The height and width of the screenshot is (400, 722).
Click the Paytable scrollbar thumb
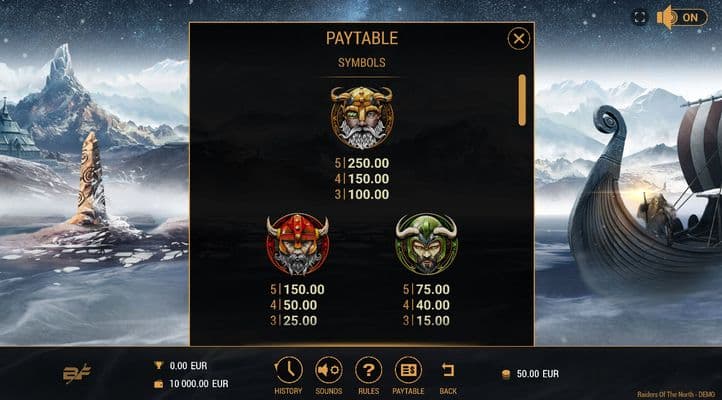(522, 100)
